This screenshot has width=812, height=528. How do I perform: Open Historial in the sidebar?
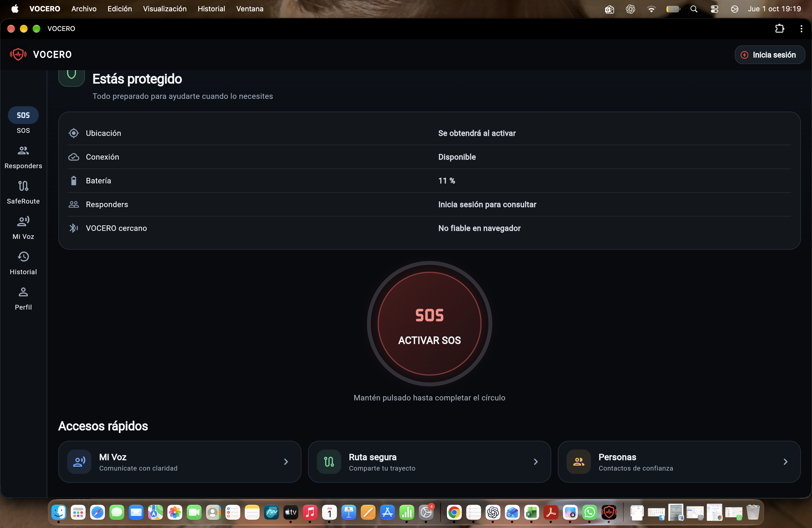click(23, 263)
